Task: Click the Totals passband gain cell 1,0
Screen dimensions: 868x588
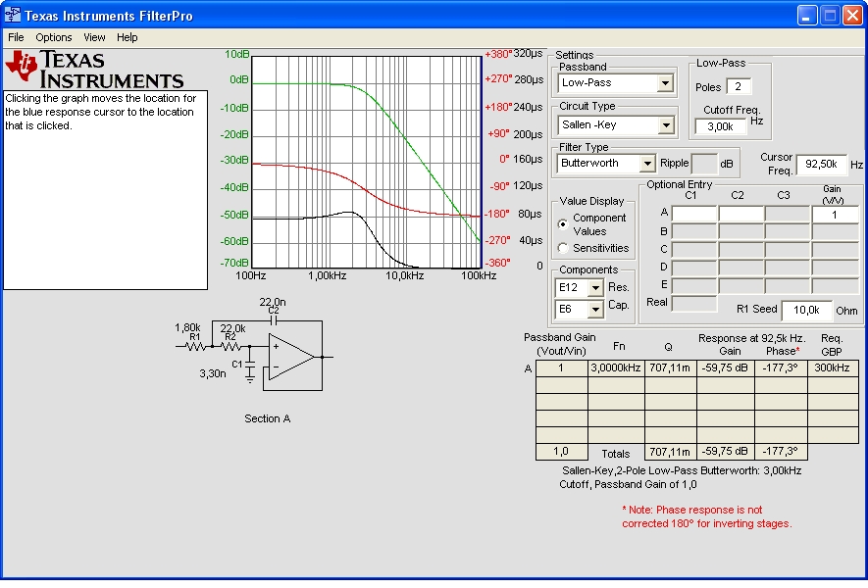Action: 561,452
